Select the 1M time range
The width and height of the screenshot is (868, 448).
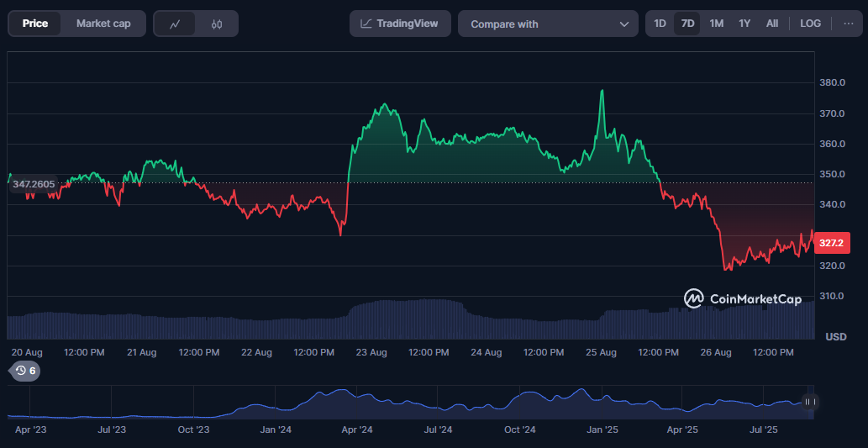coord(716,24)
